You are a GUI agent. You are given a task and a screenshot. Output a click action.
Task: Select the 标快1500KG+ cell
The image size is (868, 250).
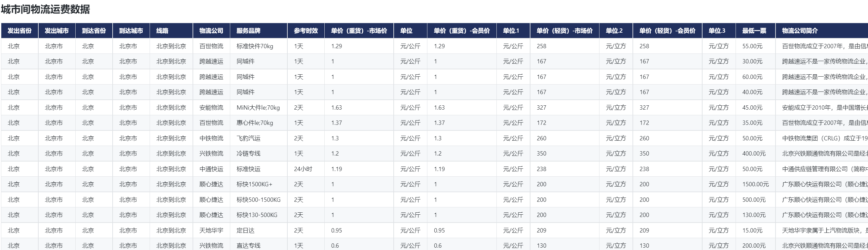(x=254, y=184)
